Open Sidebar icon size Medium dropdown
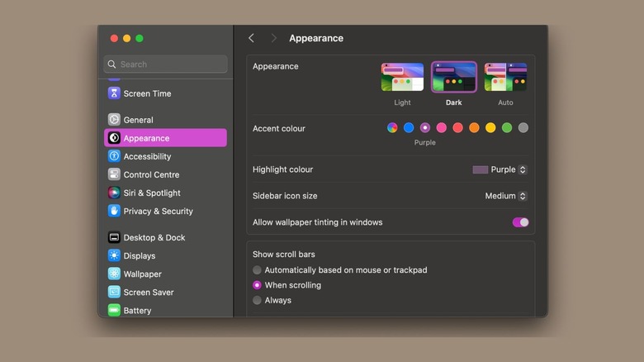Image resolution: width=644 pixels, height=362 pixels. point(505,196)
